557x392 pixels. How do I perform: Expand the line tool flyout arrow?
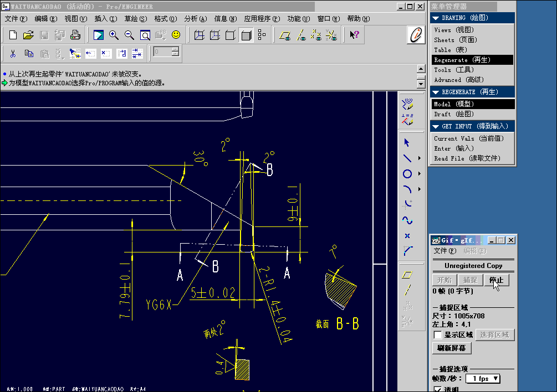click(420, 158)
